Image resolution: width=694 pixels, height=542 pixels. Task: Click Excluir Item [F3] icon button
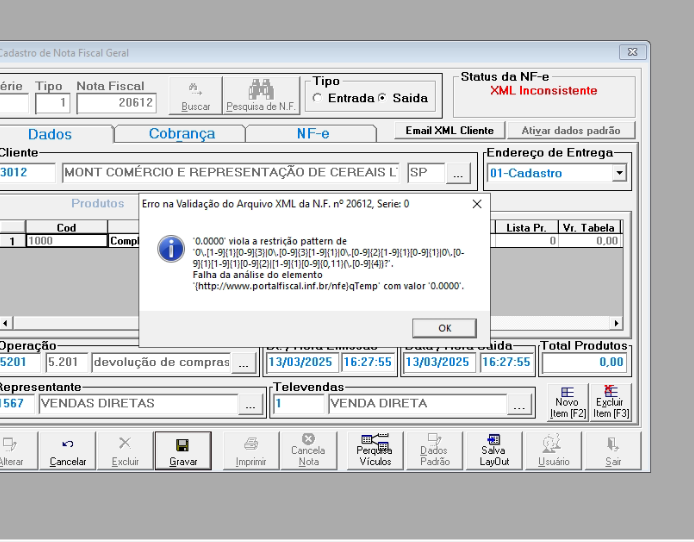[610, 402]
